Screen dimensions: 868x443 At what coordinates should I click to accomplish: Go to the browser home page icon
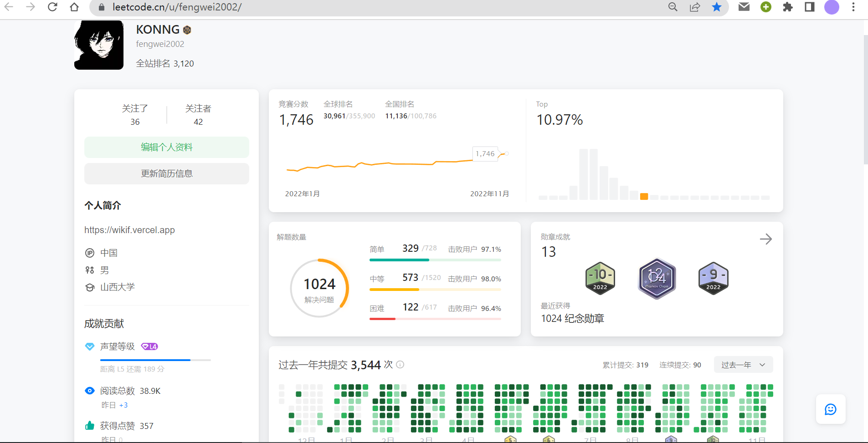coord(74,7)
